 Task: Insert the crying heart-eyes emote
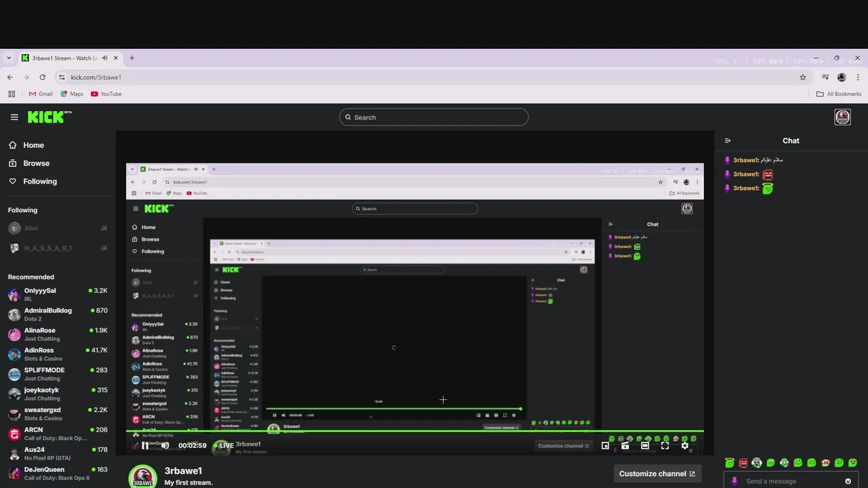click(852, 463)
